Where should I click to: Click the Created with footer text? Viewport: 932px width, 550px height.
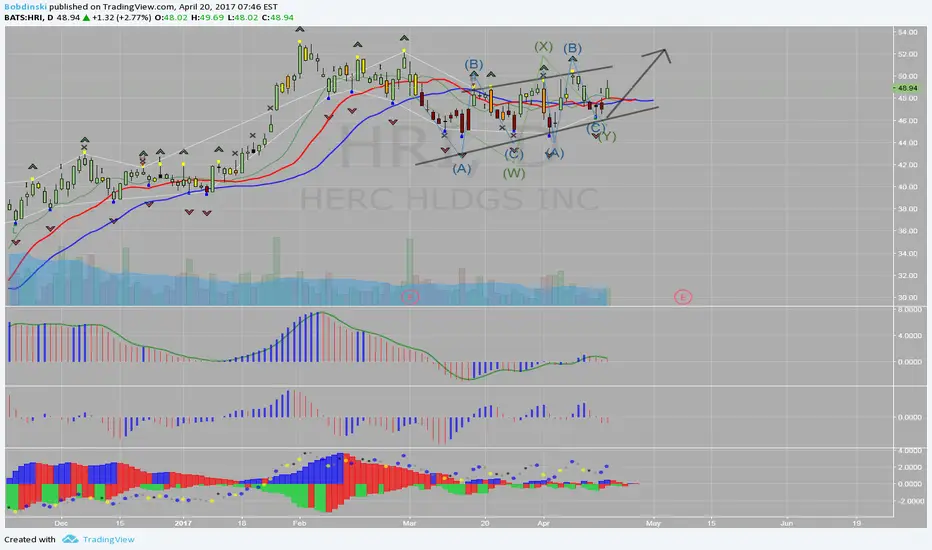click(x=30, y=539)
